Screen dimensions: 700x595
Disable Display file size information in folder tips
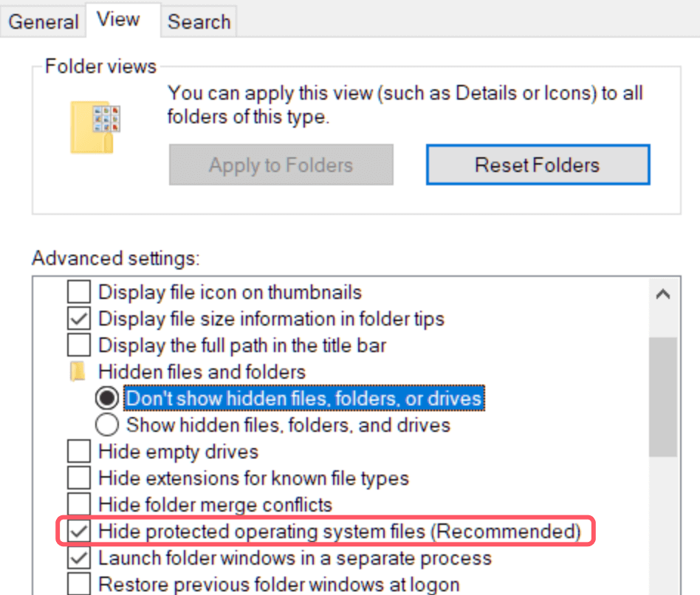coord(78,318)
